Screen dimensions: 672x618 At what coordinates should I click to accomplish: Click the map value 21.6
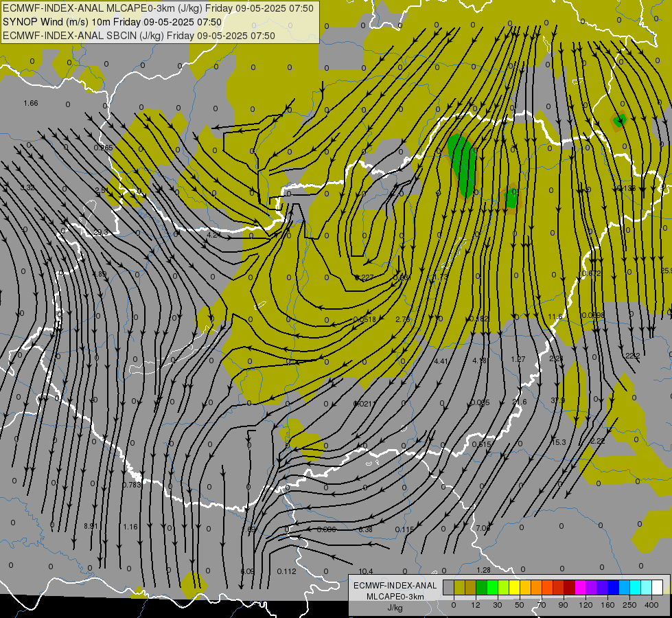click(x=520, y=402)
